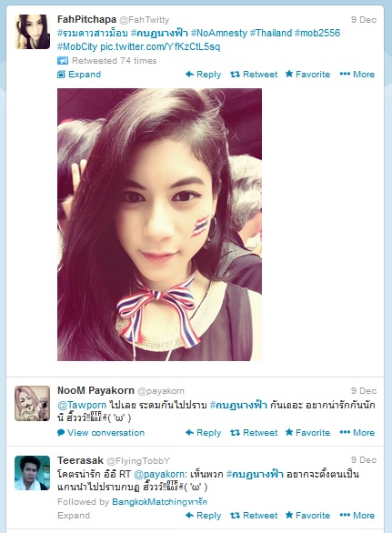Retweet FahPitchapa's photo tweet

(x=254, y=74)
